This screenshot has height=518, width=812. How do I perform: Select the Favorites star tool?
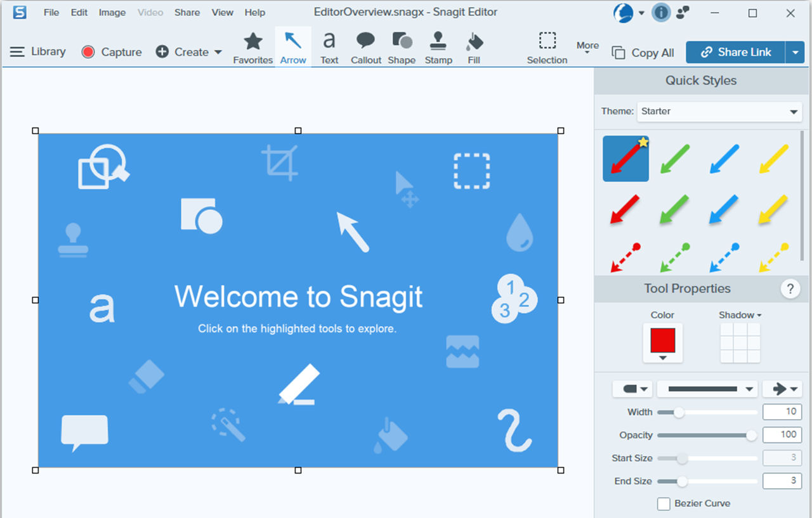[252, 48]
